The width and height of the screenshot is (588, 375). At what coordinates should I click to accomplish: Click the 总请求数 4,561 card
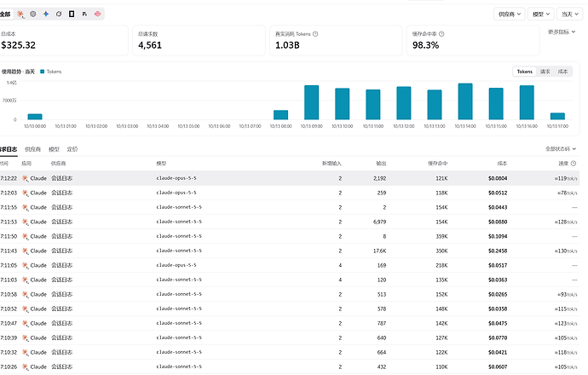[x=199, y=41]
